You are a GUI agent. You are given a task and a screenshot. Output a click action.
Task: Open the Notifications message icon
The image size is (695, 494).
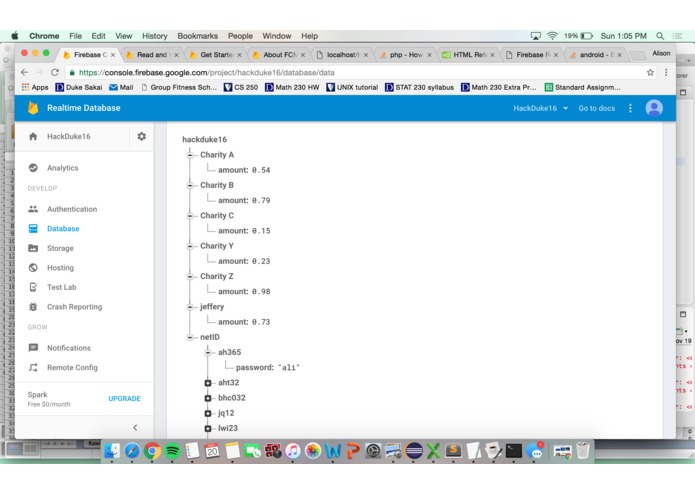point(33,348)
